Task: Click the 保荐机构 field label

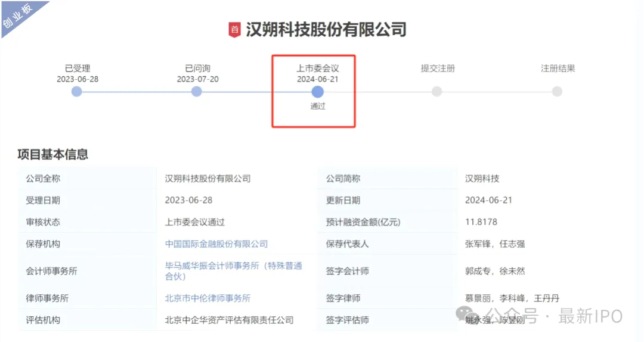Action: [x=43, y=244]
